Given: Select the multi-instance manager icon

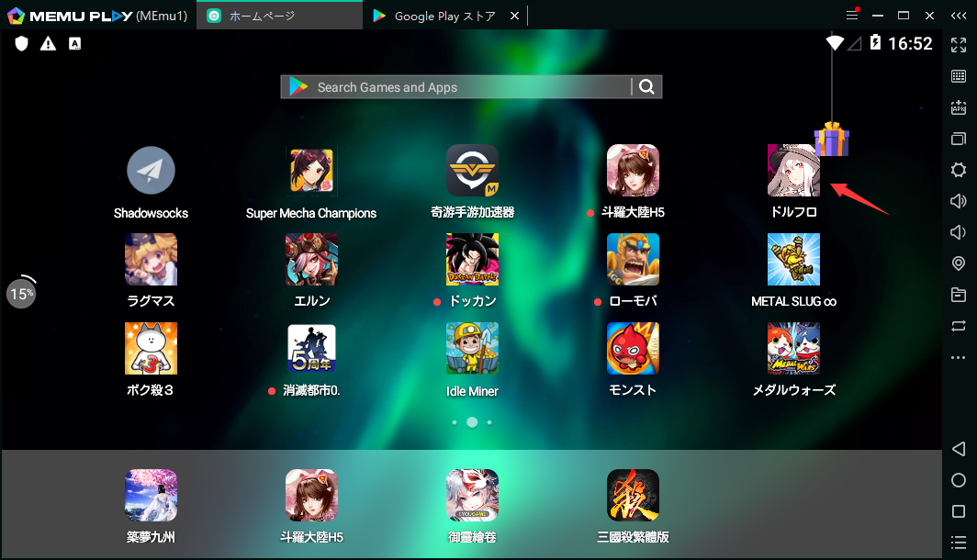Looking at the screenshot, I should (959, 139).
